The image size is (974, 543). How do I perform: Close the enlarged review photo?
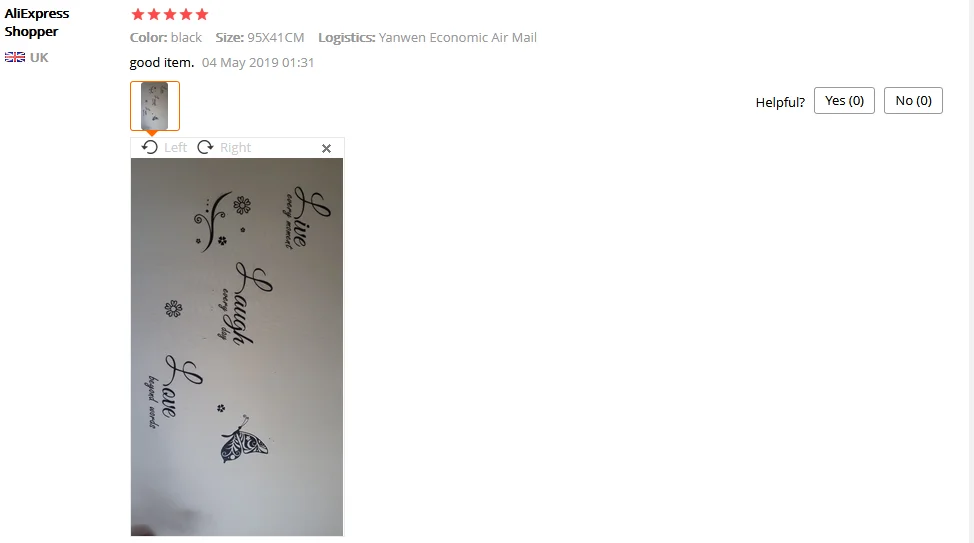tap(326, 148)
